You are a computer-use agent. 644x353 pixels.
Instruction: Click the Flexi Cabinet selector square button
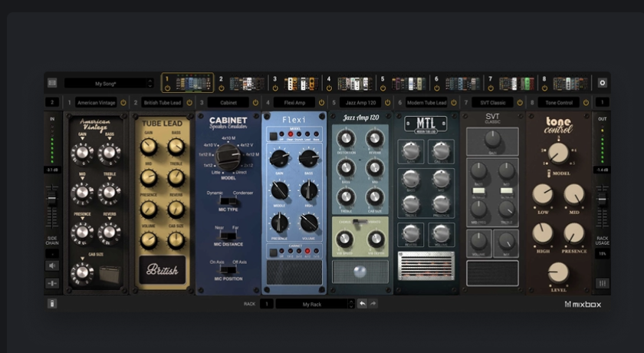point(273,252)
